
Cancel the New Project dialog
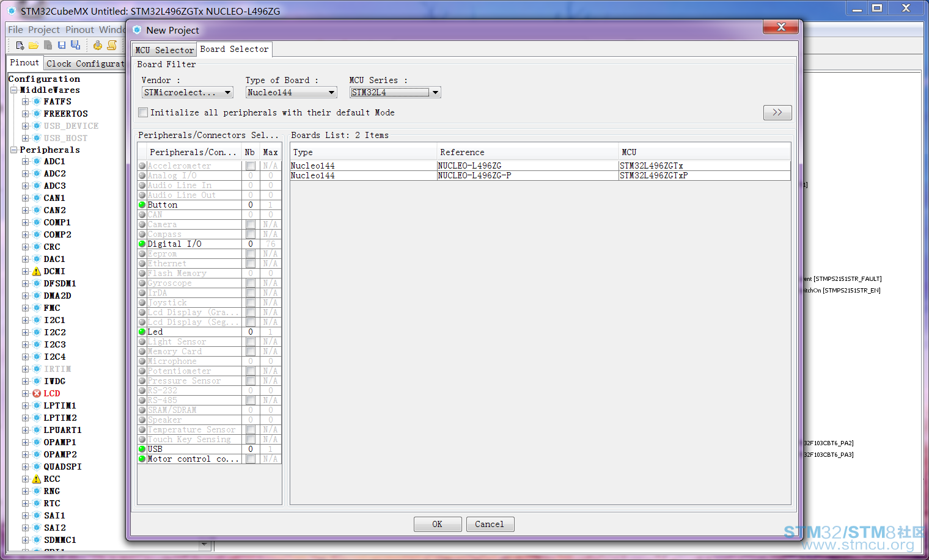click(490, 524)
